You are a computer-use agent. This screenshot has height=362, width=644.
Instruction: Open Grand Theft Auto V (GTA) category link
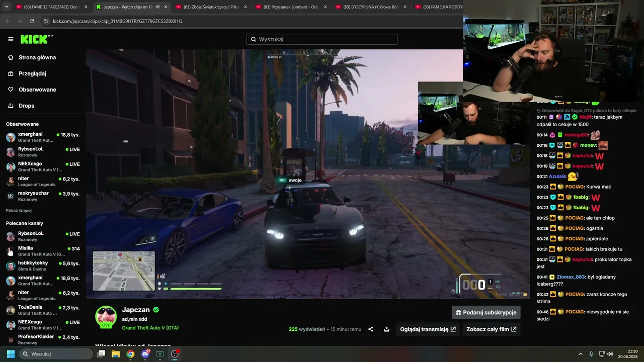(150, 328)
